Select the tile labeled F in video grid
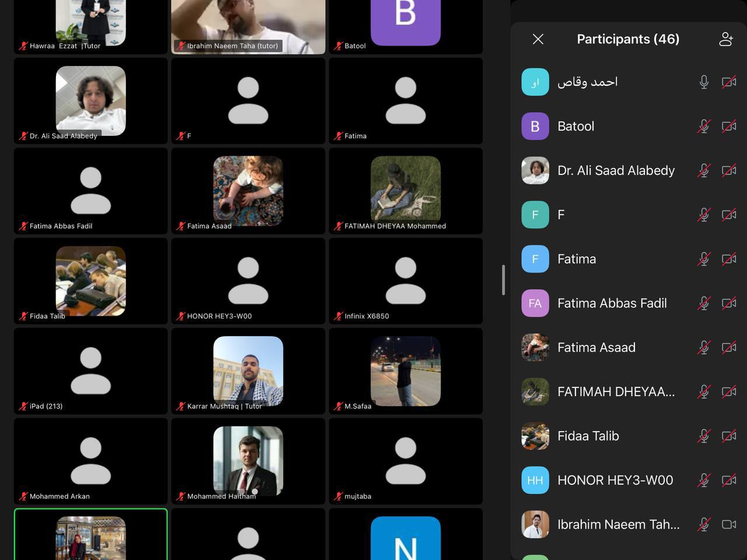747x560 pixels. [x=248, y=101]
